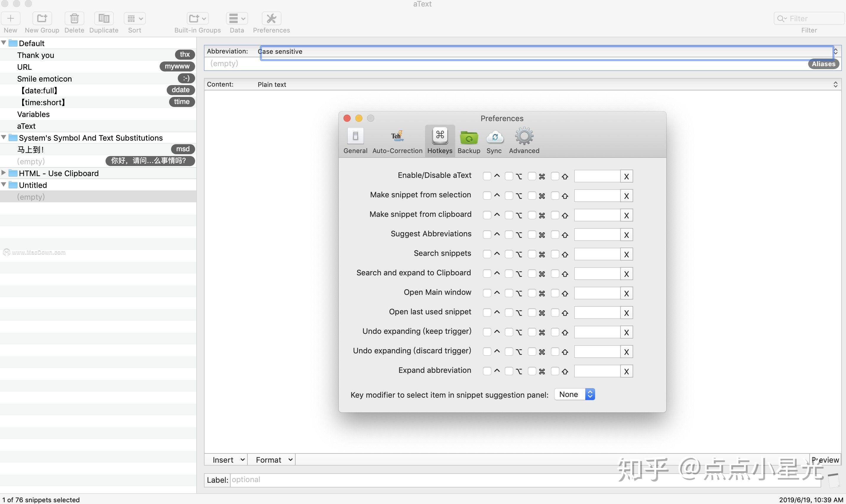Click the New snippet plus icon
Image resolution: width=846 pixels, height=504 pixels.
[11, 18]
